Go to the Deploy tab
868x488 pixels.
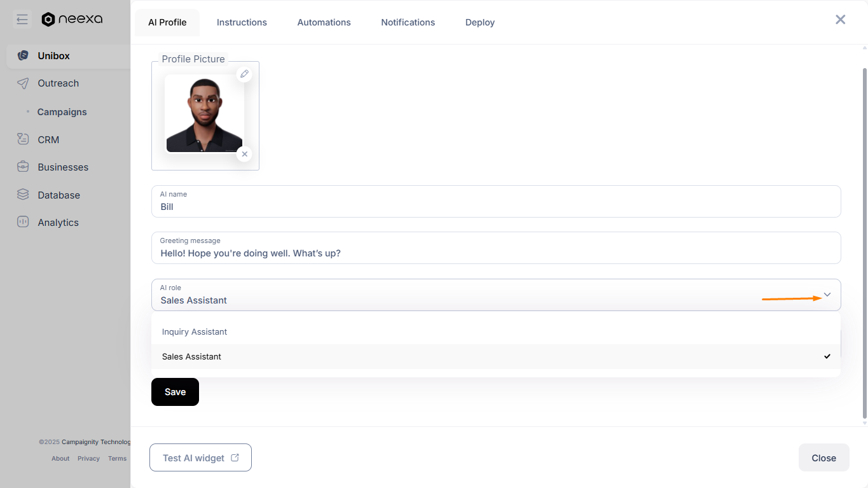coord(480,22)
